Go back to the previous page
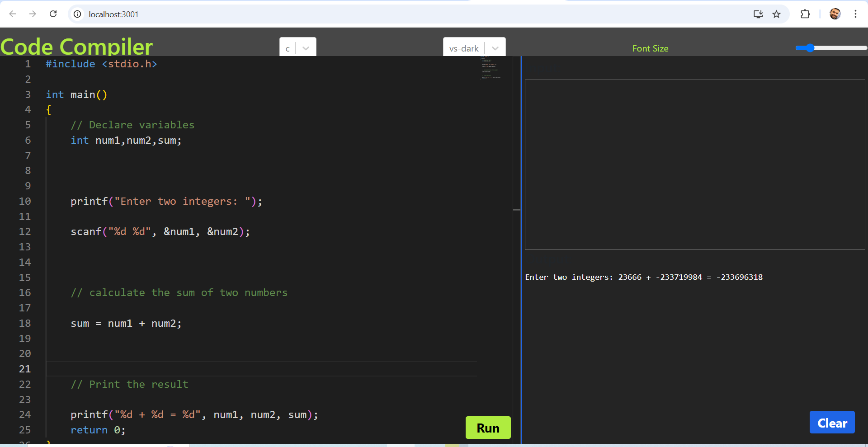Viewport: 868px width, 447px height. point(13,14)
